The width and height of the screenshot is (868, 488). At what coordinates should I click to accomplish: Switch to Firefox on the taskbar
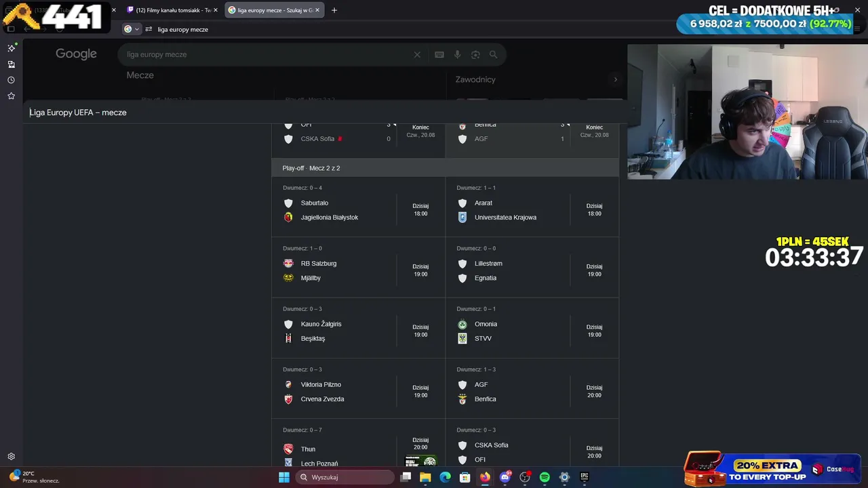[485, 477]
